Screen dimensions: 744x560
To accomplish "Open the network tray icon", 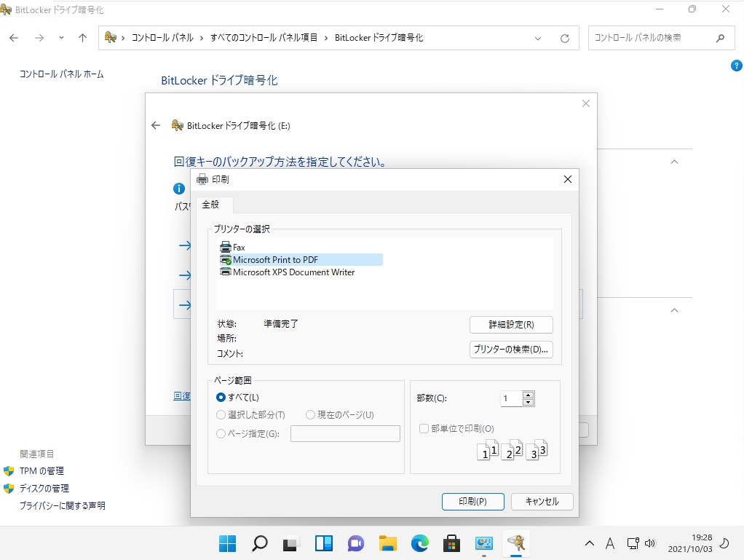I will [x=633, y=543].
